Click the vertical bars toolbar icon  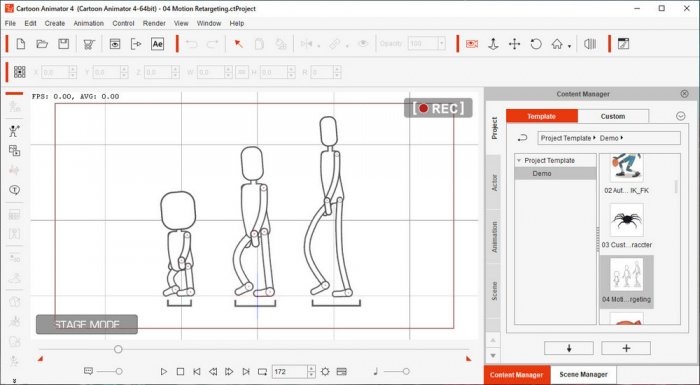click(x=590, y=44)
